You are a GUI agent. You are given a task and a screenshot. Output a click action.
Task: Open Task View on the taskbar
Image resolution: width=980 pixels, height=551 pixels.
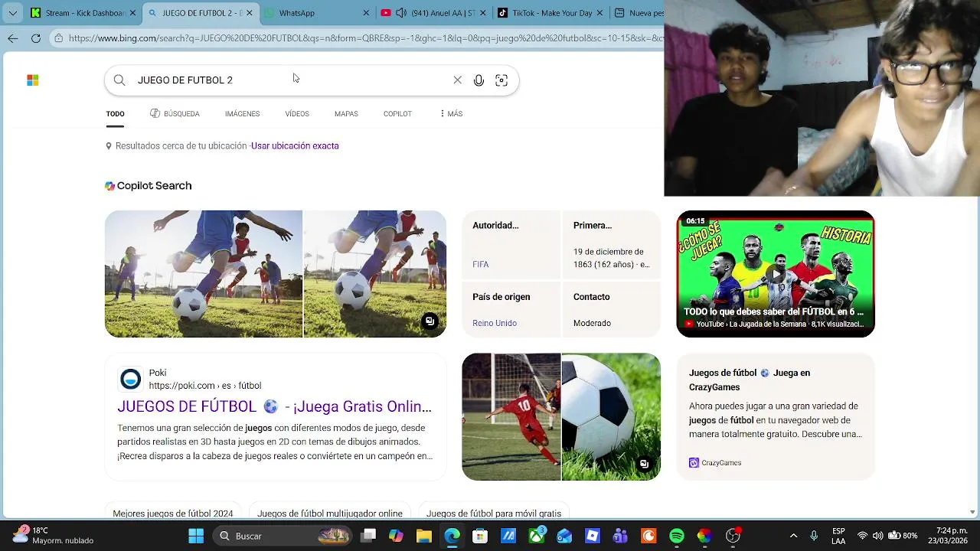(368, 536)
